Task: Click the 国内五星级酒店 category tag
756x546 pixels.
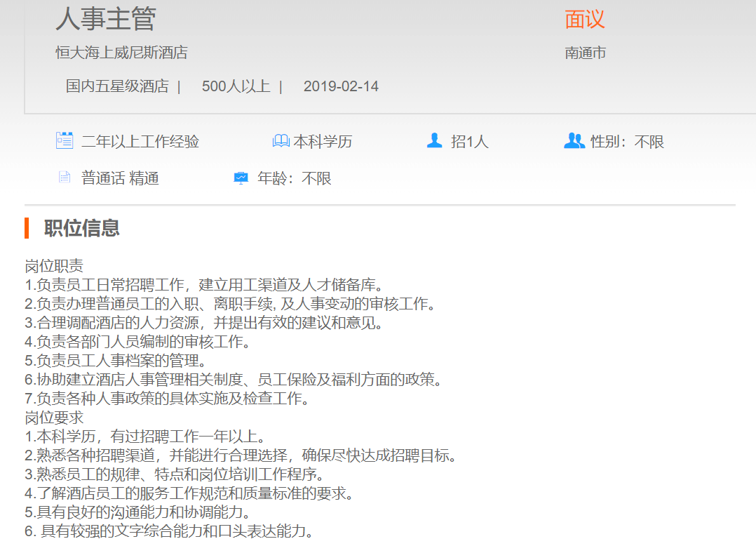Action: pos(117,86)
